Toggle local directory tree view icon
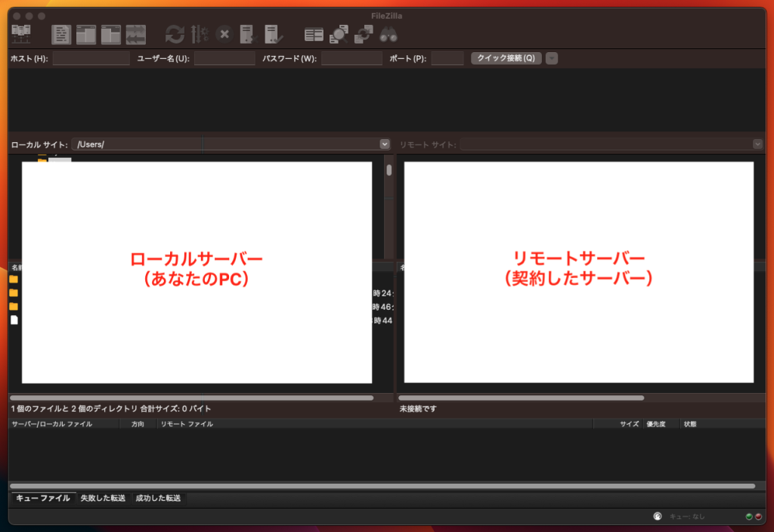 [x=86, y=34]
